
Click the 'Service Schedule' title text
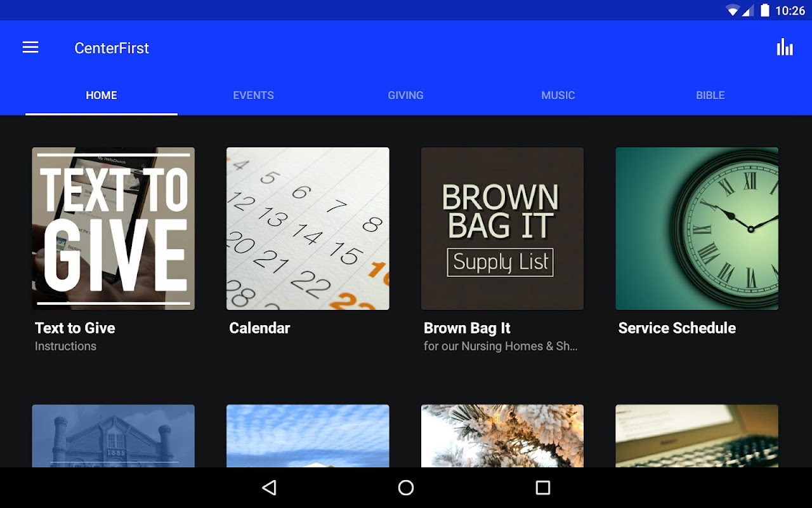677,328
